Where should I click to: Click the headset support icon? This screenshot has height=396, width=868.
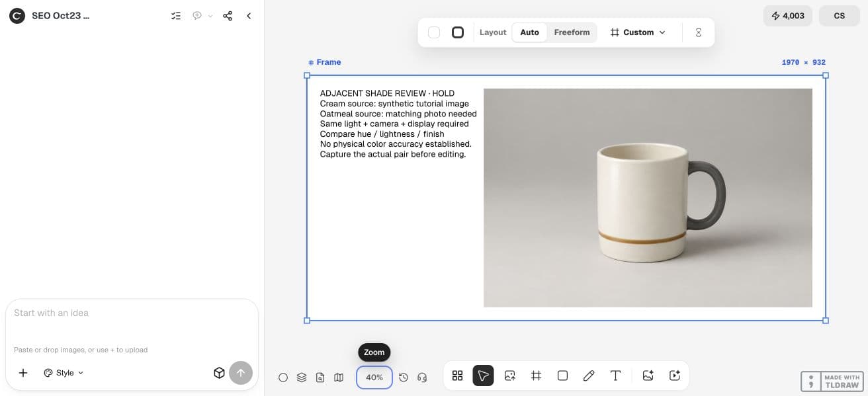pos(422,377)
